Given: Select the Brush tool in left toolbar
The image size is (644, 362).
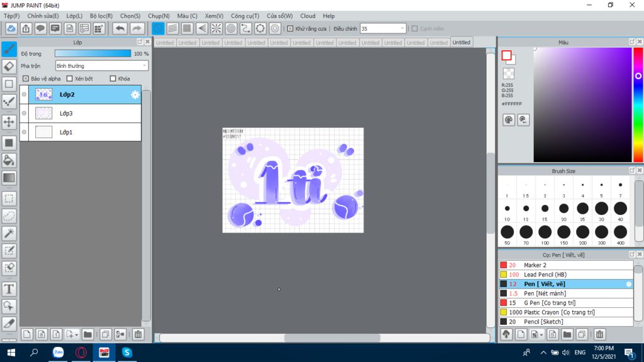Looking at the screenshot, I should [9, 49].
